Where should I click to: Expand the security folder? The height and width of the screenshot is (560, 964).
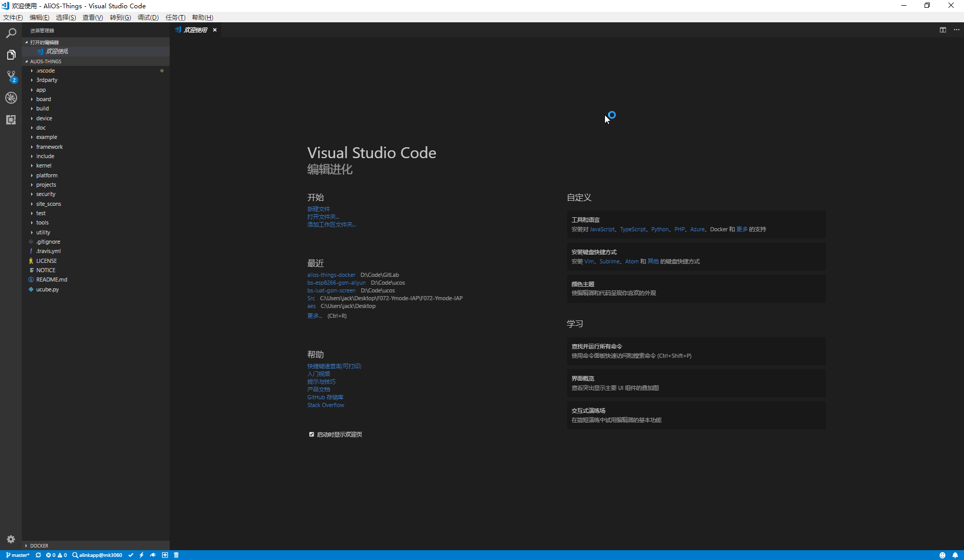point(95,194)
